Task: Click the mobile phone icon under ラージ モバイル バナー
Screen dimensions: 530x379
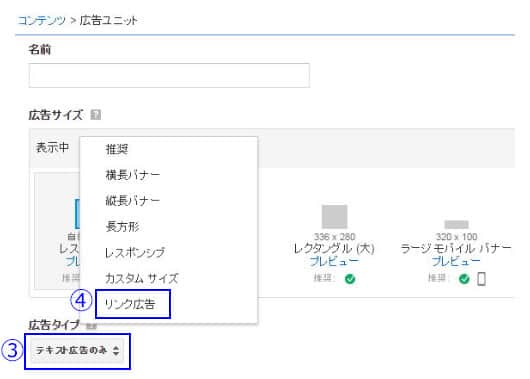Action: point(482,279)
